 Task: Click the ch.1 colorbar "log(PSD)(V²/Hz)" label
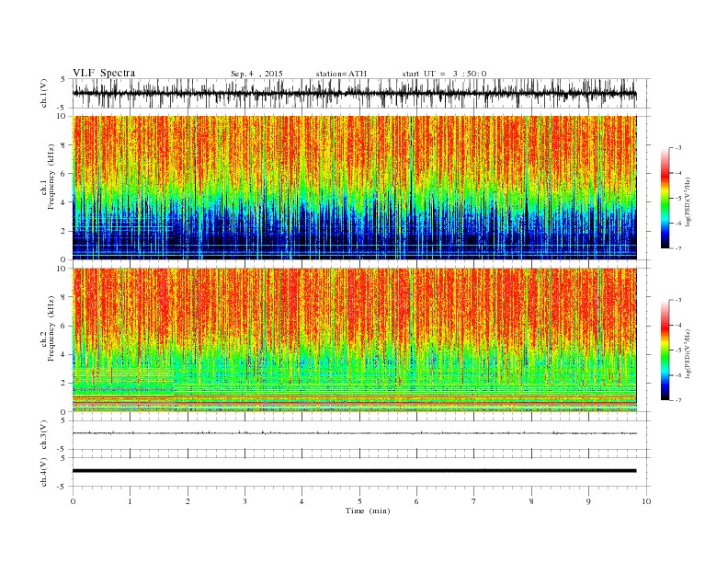point(688,201)
